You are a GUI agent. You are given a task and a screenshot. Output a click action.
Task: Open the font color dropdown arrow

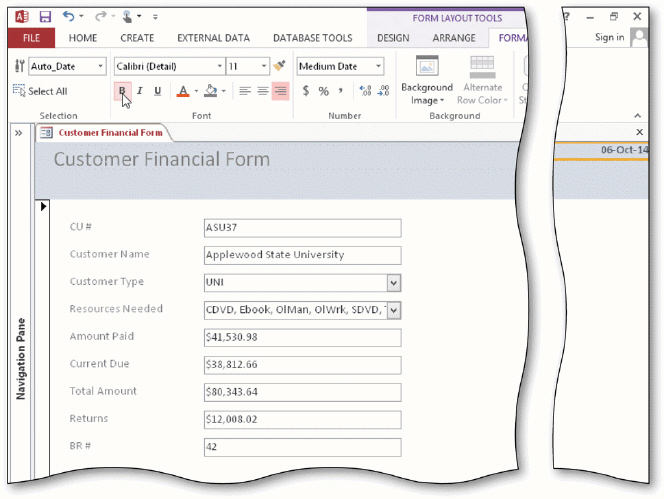(x=196, y=91)
